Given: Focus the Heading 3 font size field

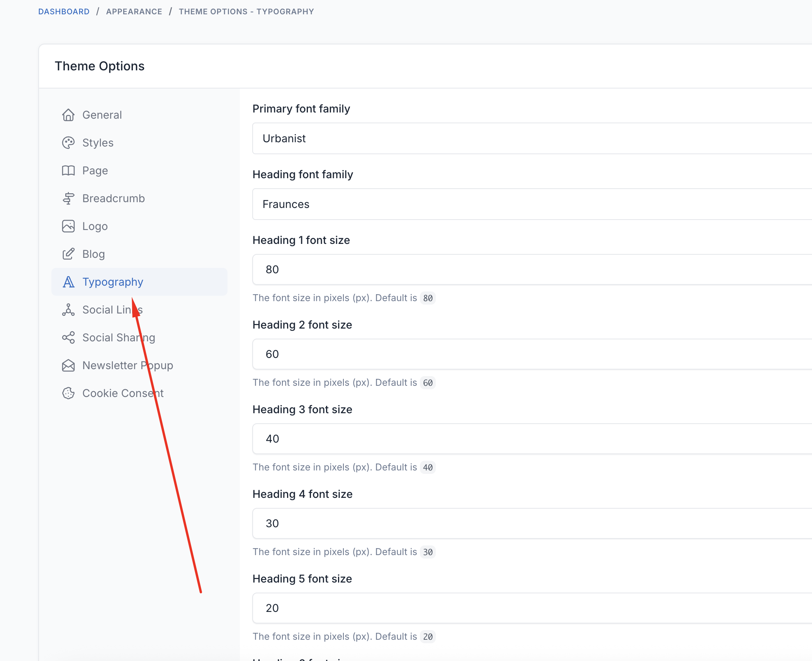Looking at the screenshot, I should click(x=532, y=439).
